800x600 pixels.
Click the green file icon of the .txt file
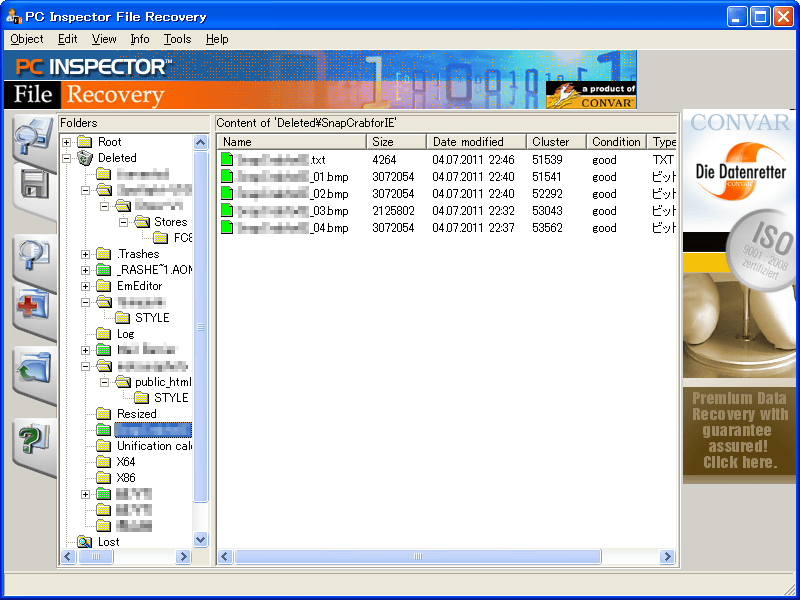point(227,160)
